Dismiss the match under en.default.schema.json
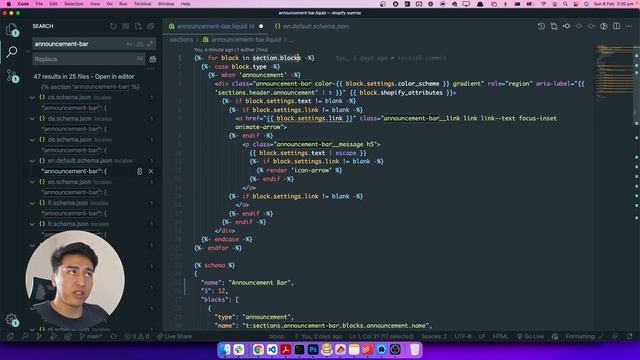 [x=151, y=171]
